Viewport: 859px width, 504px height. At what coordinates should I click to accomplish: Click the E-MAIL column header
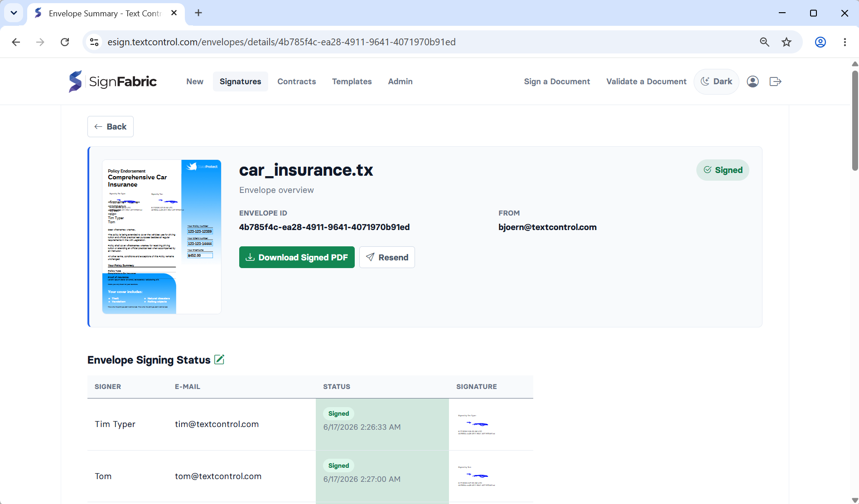click(188, 387)
